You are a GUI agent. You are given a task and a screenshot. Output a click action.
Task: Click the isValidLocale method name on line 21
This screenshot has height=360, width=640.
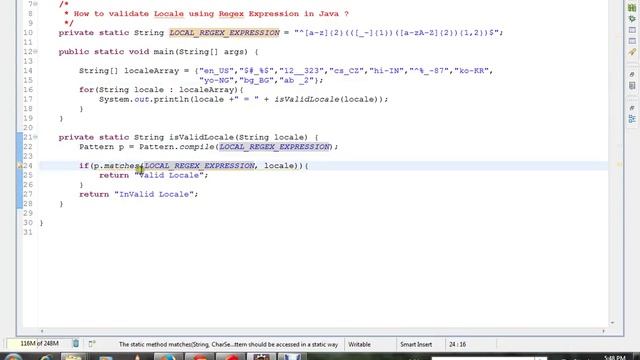[x=202, y=137]
